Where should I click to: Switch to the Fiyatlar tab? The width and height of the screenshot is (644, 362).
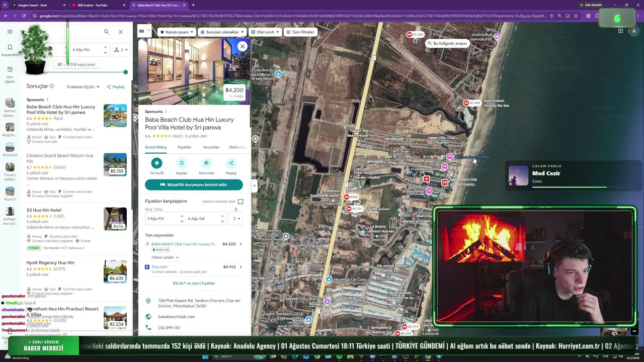tap(184, 147)
